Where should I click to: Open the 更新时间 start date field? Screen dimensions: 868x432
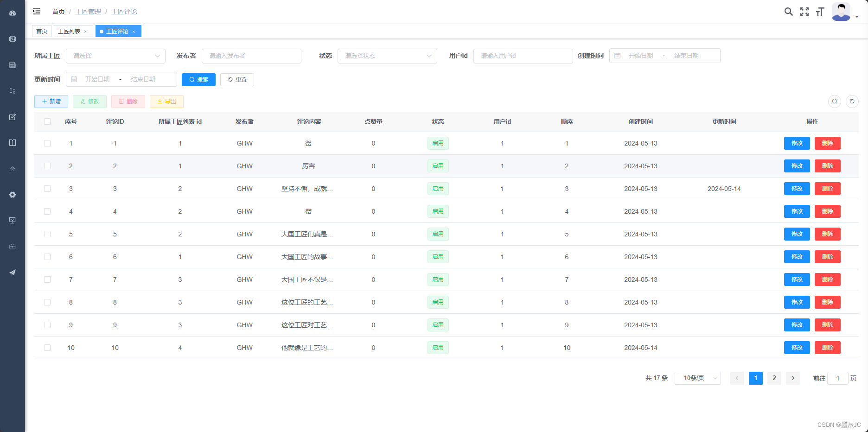tap(97, 79)
